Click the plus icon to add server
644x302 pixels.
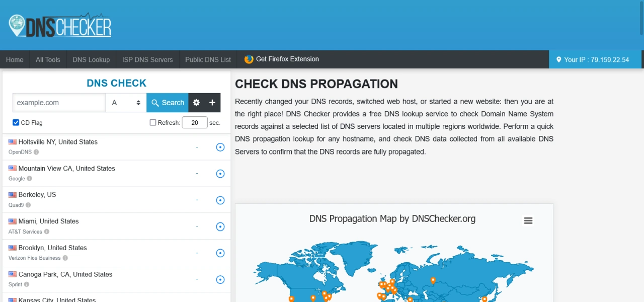212,103
